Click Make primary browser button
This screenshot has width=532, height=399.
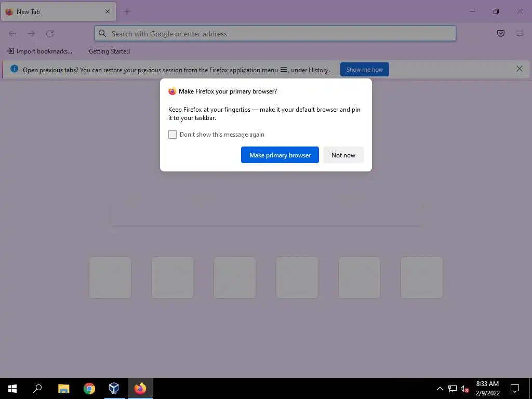pyautogui.click(x=280, y=155)
